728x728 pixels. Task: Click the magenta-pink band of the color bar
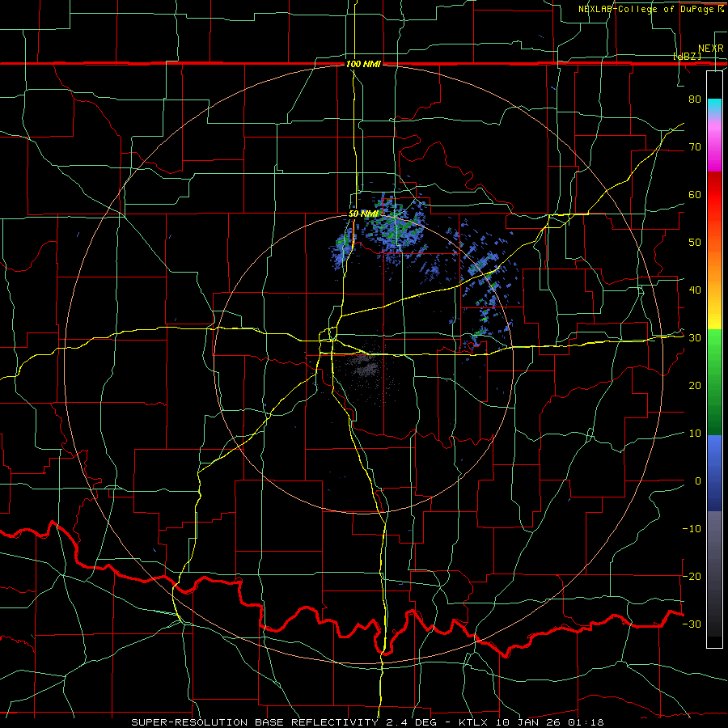[x=714, y=144]
